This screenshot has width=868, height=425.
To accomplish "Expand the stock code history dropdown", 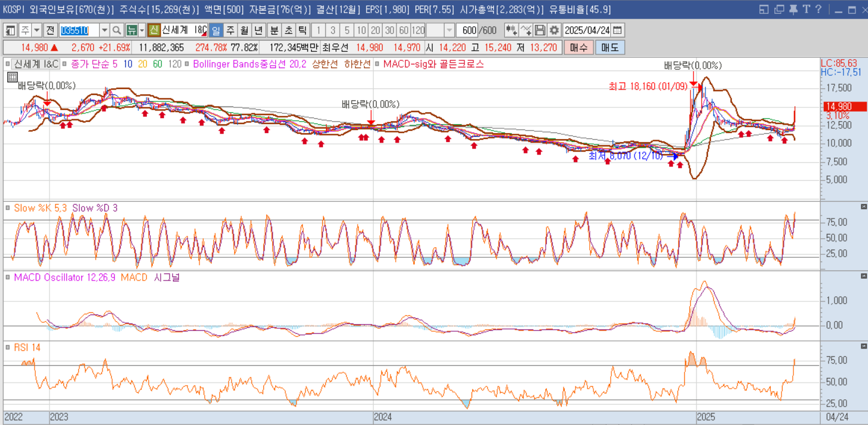I will coord(104,30).
